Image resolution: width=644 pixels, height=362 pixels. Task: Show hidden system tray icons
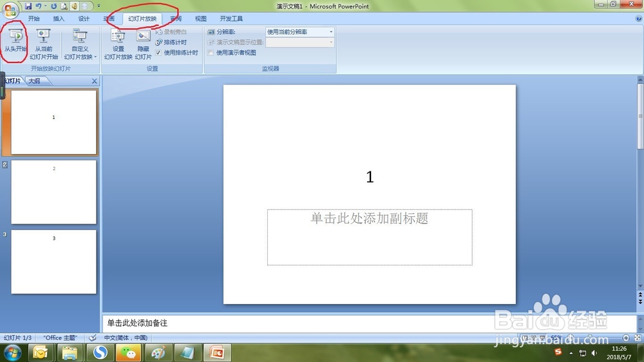click(571, 353)
